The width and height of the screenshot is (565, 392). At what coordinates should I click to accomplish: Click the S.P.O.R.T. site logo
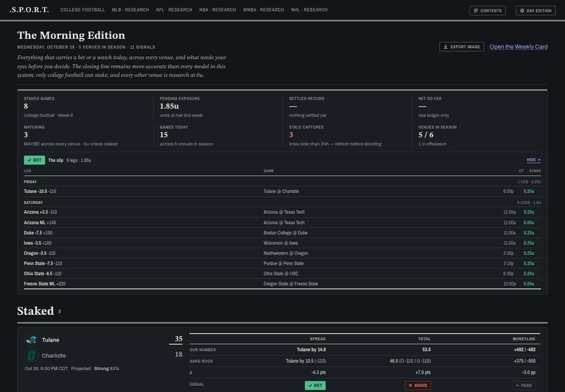pyautogui.click(x=29, y=10)
